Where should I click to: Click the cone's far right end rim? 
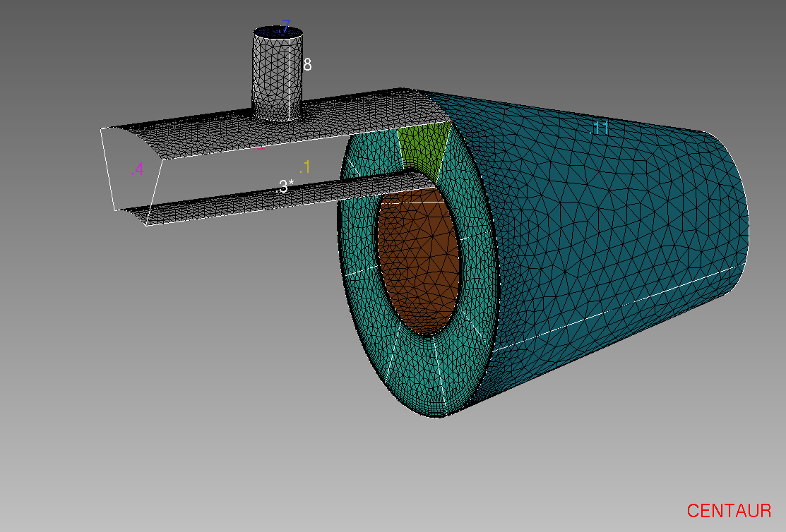coord(746,212)
